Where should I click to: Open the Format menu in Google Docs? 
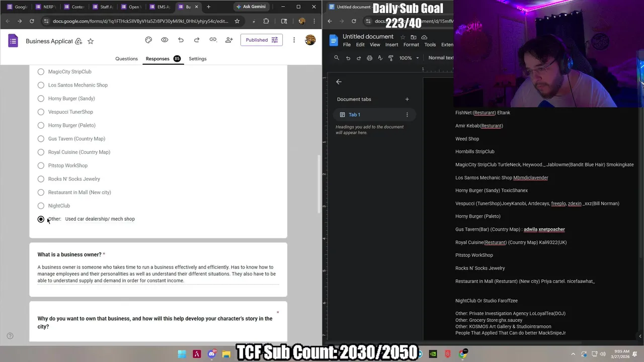411,45
